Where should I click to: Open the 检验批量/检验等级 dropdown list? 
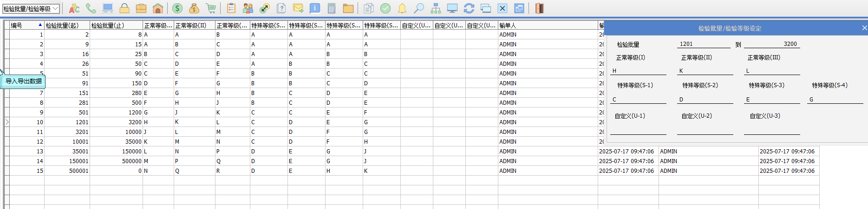[x=55, y=9]
